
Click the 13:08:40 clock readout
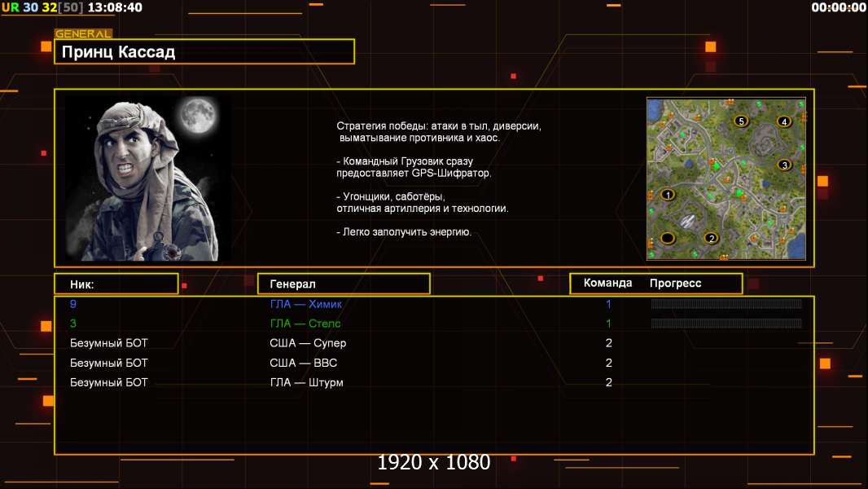coord(115,7)
